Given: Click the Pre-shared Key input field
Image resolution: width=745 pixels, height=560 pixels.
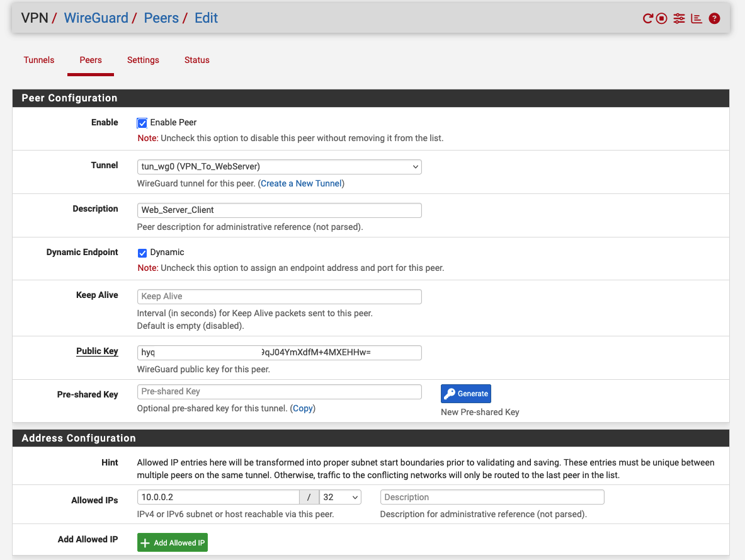Looking at the screenshot, I should click(x=279, y=392).
